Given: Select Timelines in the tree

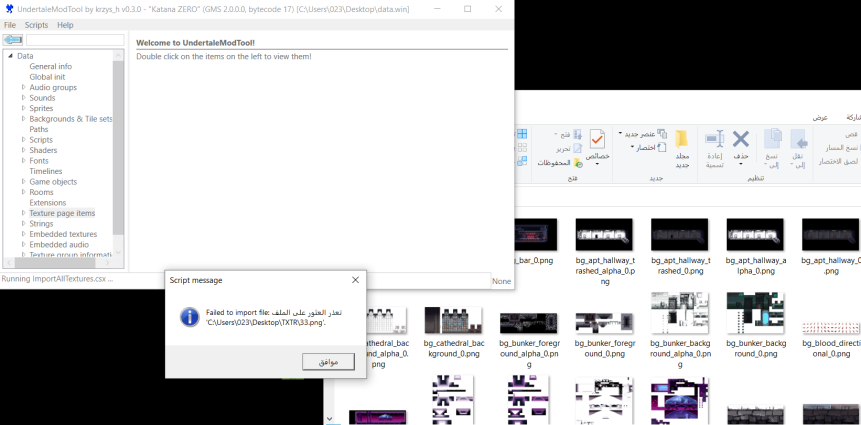Looking at the screenshot, I should point(46,171).
